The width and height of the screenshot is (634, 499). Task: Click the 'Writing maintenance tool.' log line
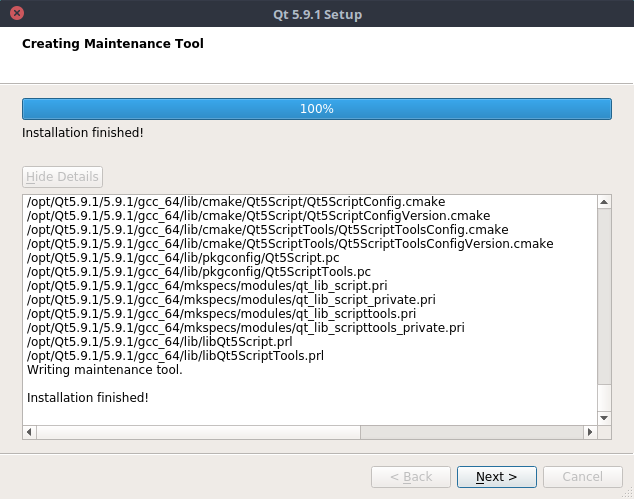(x=104, y=370)
